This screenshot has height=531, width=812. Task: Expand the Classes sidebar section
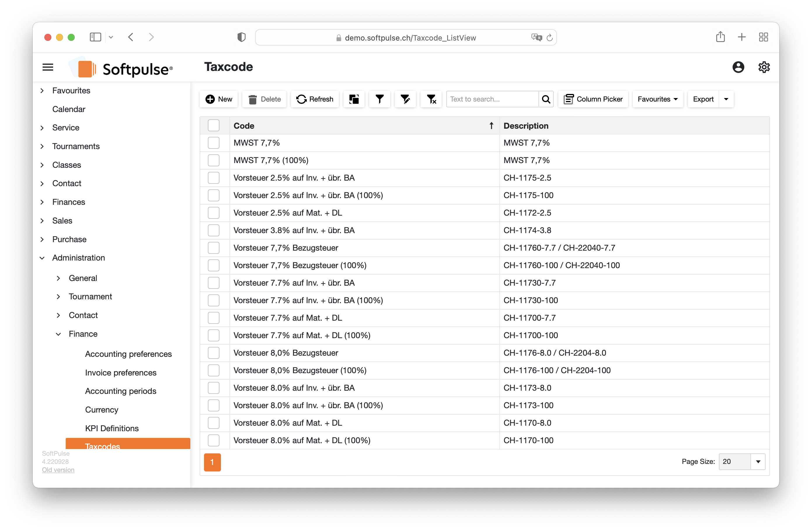[42, 165]
